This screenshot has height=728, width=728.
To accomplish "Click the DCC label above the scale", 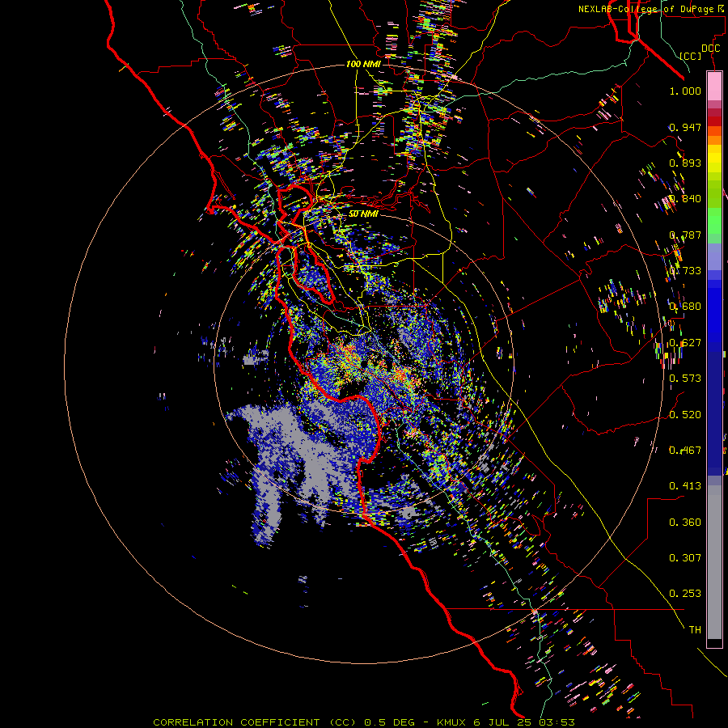I will 711,49.
